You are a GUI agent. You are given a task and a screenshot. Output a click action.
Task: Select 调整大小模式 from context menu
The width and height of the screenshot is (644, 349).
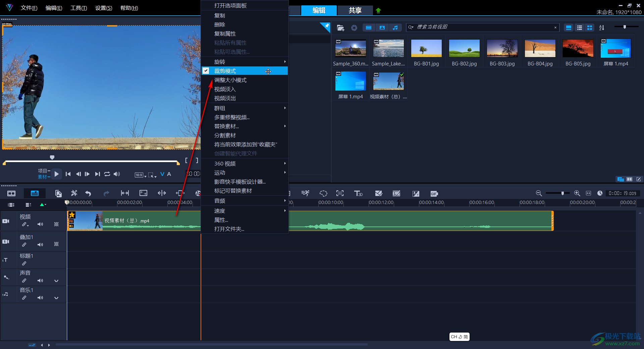(245, 80)
